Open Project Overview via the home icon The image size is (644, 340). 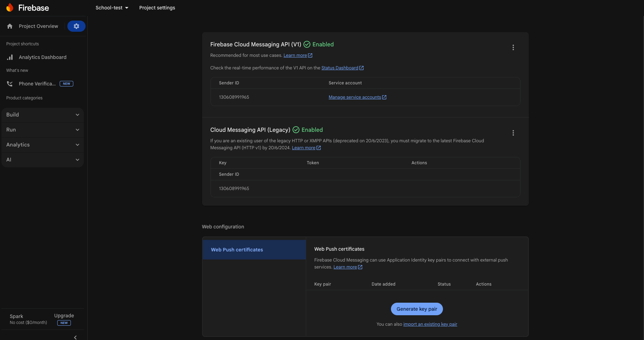[9, 26]
